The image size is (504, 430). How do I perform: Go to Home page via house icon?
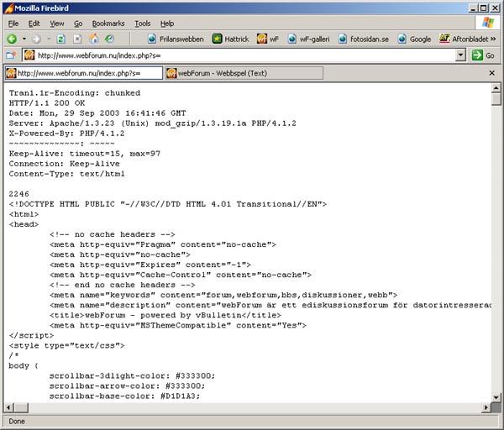click(x=93, y=39)
